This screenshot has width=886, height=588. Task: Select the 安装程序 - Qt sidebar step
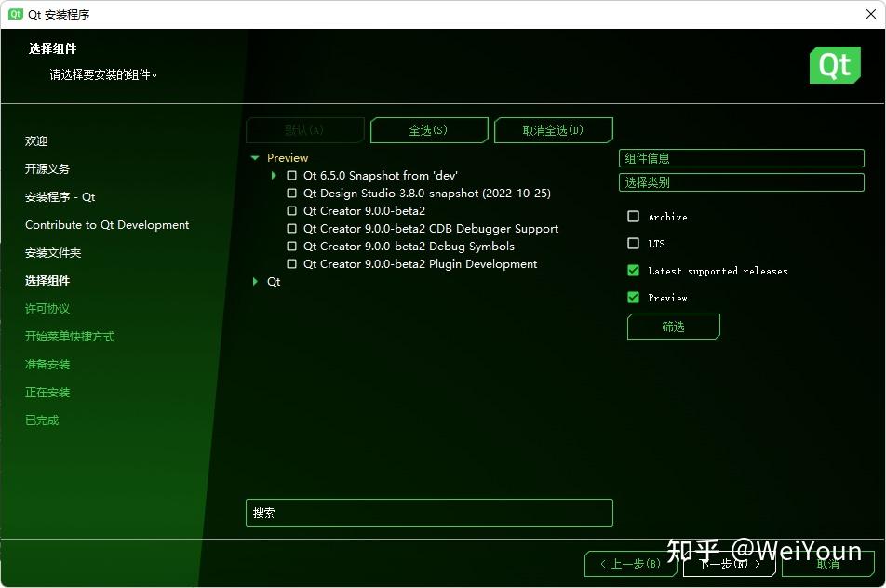60,197
